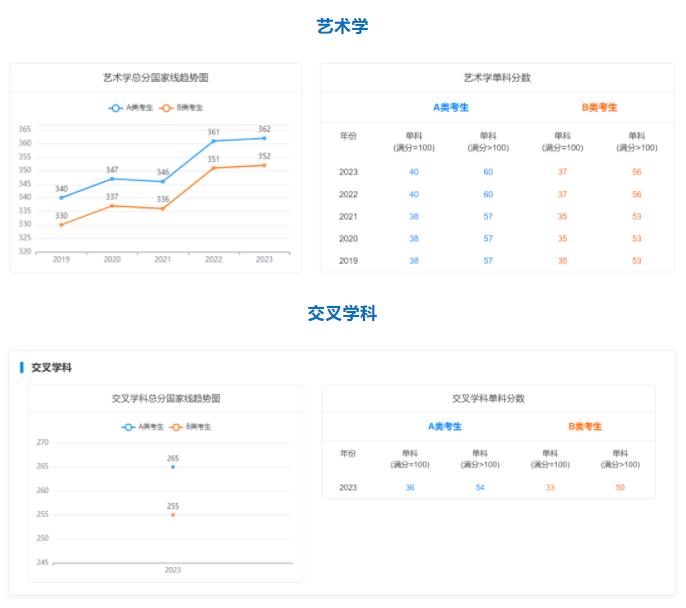
Task: Click B类考生 header in 交叉学科单科分数 table
Action: (585, 426)
